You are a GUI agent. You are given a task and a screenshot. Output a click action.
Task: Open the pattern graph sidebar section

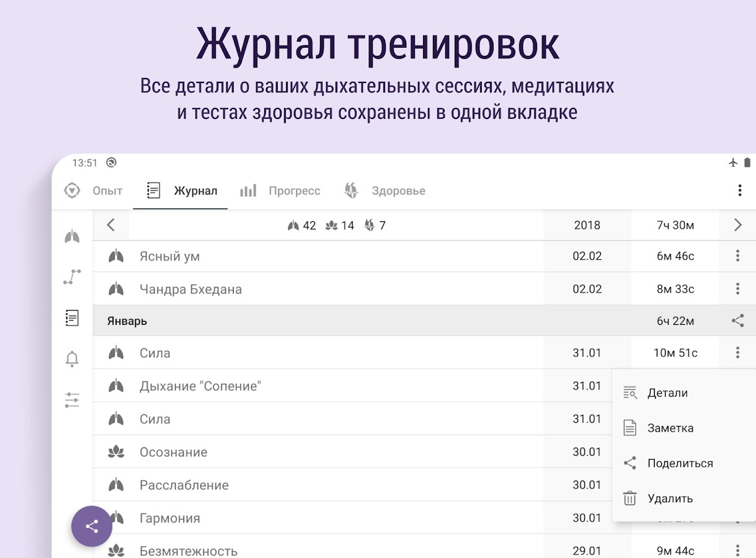72,277
